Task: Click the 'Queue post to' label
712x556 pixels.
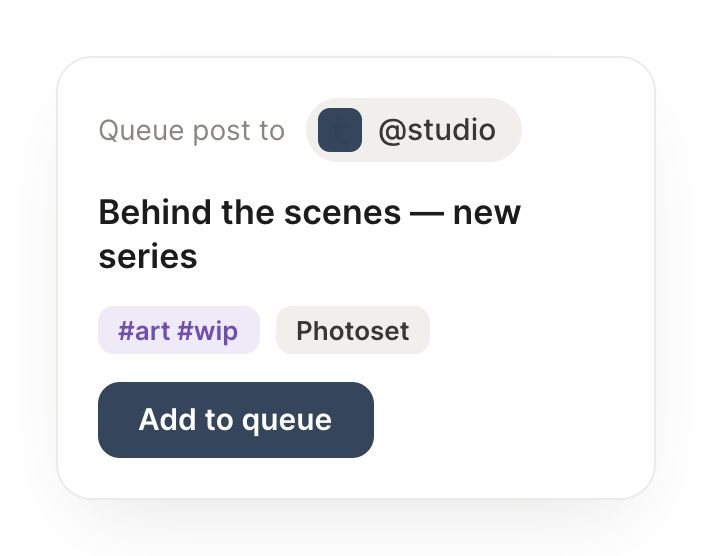Action: 192,131
